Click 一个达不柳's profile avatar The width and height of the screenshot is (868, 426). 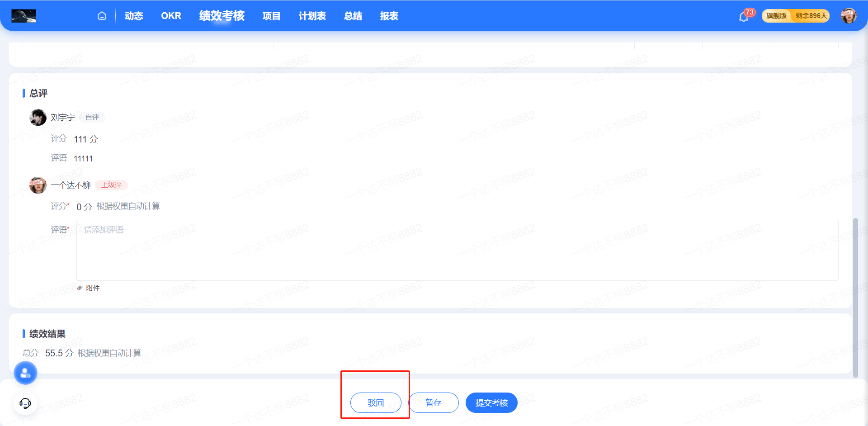point(38,185)
